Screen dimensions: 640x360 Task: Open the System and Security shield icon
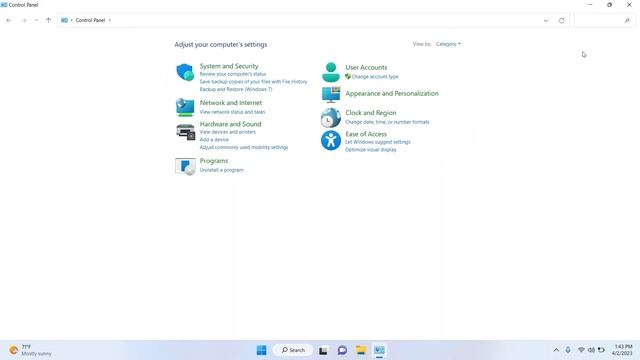pyautogui.click(x=185, y=72)
